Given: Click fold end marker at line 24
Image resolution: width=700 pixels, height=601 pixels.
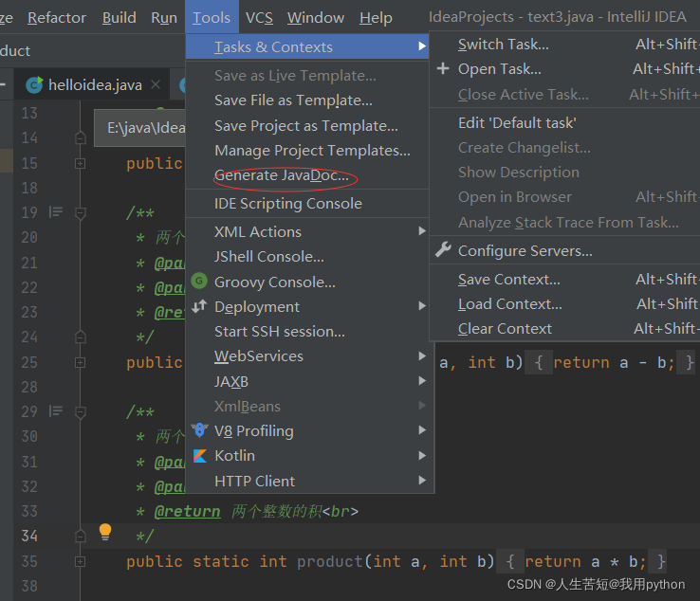Looking at the screenshot, I should [80, 337].
